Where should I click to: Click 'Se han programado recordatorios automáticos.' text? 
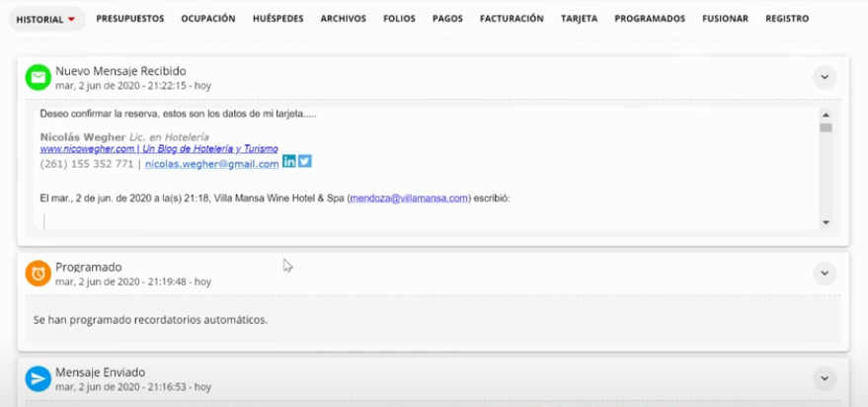click(x=150, y=320)
